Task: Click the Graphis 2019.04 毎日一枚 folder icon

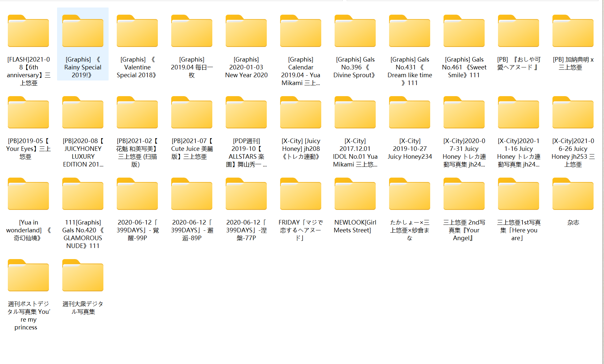Action: [192, 31]
